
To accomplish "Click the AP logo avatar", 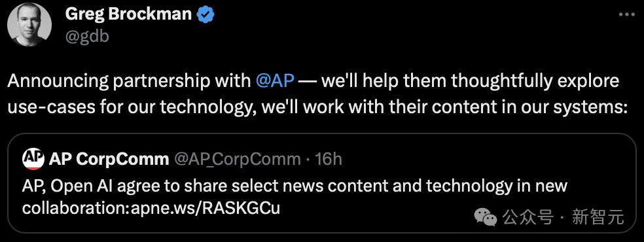I will point(33,159).
